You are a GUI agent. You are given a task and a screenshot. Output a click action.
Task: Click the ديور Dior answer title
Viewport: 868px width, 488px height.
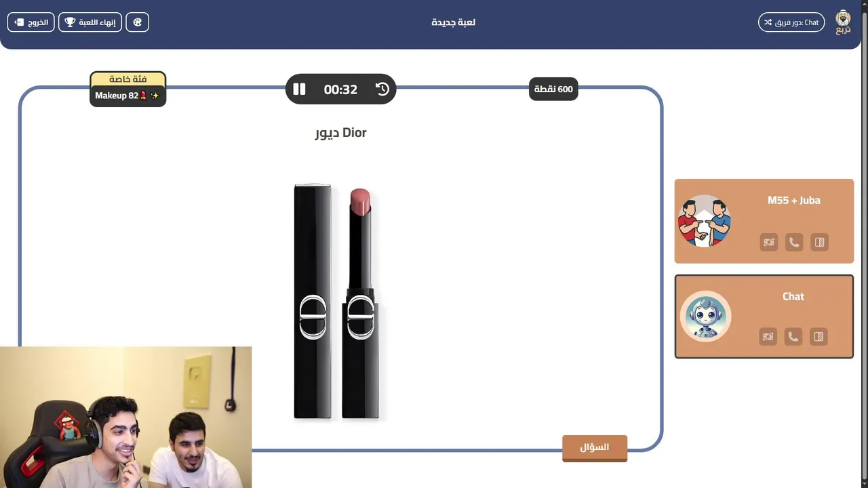coord(341,132)
